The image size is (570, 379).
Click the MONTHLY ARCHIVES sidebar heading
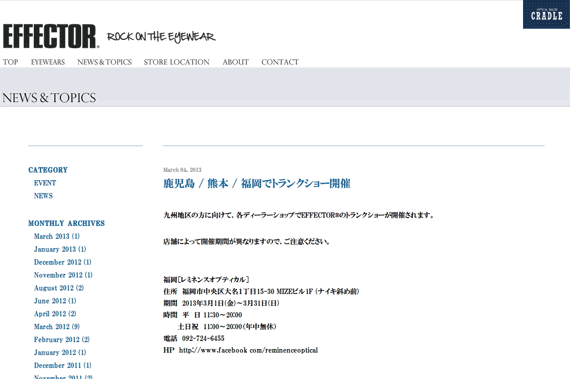point(67,223)
